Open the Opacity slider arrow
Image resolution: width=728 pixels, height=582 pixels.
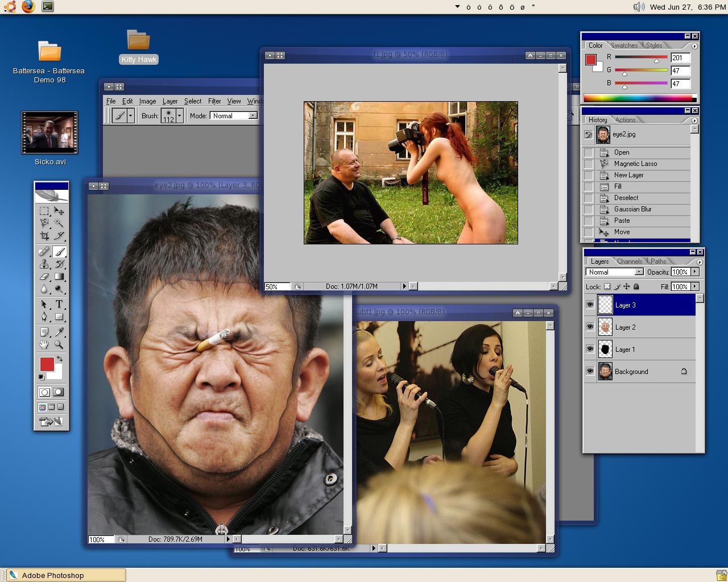695,272
